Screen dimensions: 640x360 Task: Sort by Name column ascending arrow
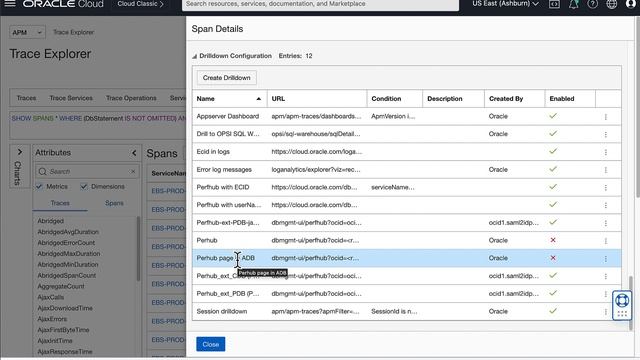click(x=258, y=99)
